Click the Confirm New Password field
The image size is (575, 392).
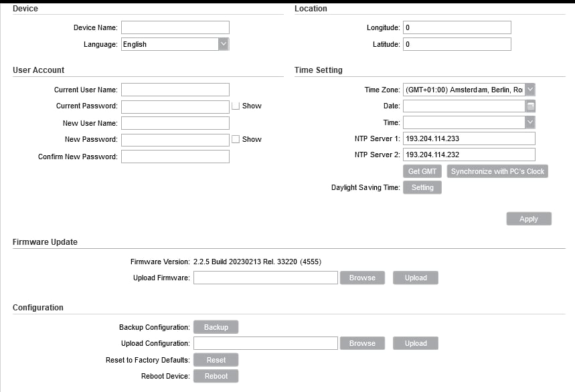[x=175, y=157]
